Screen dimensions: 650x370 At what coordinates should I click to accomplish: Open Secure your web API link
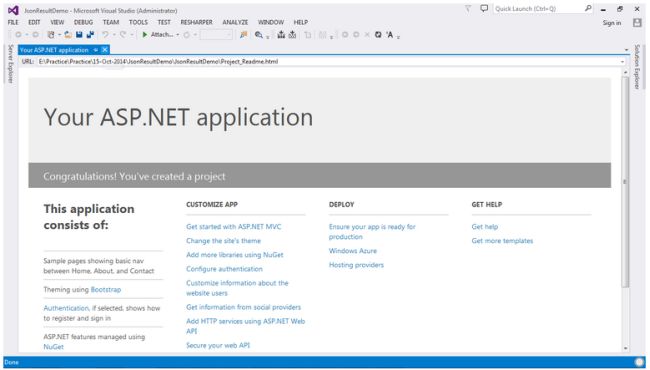[218, 345]
